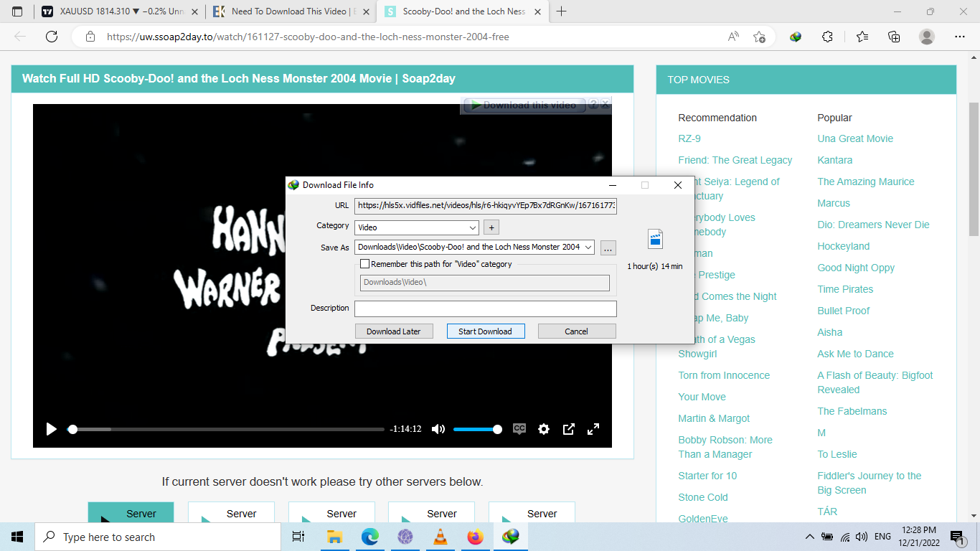Add a new category with plus button
This screenshot has height=551, width=980.
coord(491,227)
